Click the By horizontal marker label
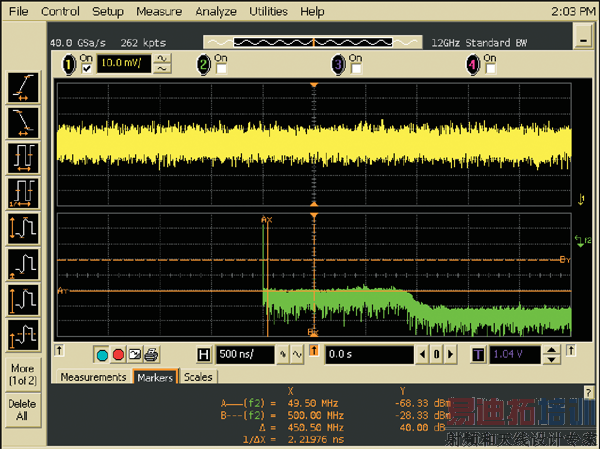Image resolution: width=600 pixels, height=449 pixels. (x=565, y=260)
